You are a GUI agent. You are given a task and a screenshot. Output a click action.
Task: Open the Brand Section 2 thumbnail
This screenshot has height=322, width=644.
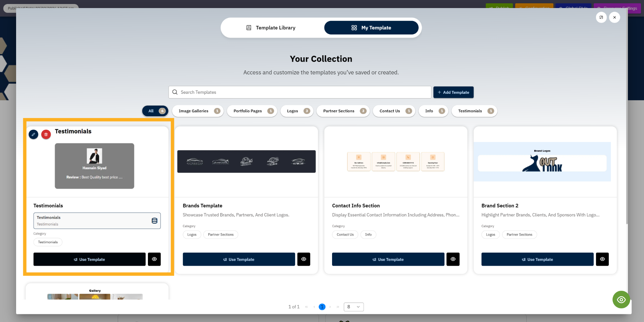click(542, 162)
